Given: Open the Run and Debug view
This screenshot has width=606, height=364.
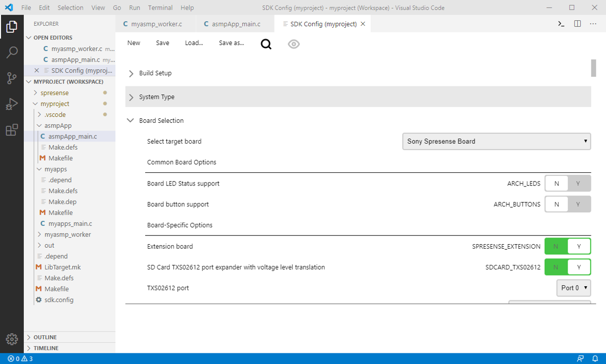Looking at the screenshot, I should click(12, 104).
